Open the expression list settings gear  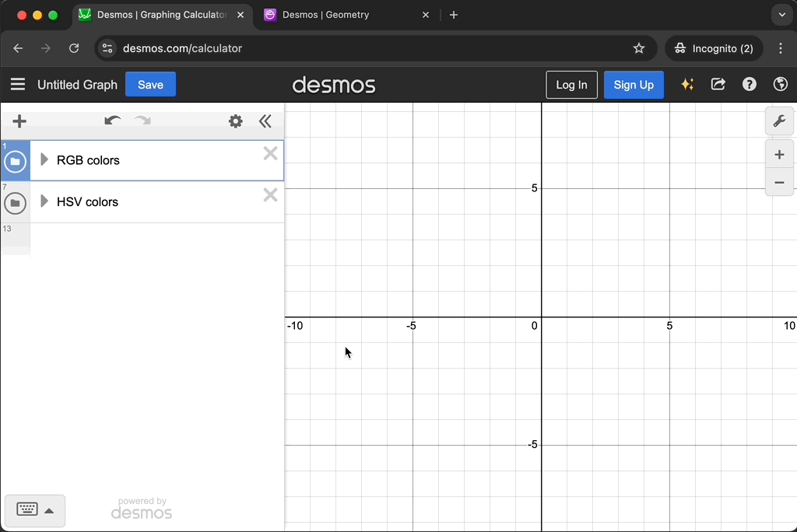[235, 121]
